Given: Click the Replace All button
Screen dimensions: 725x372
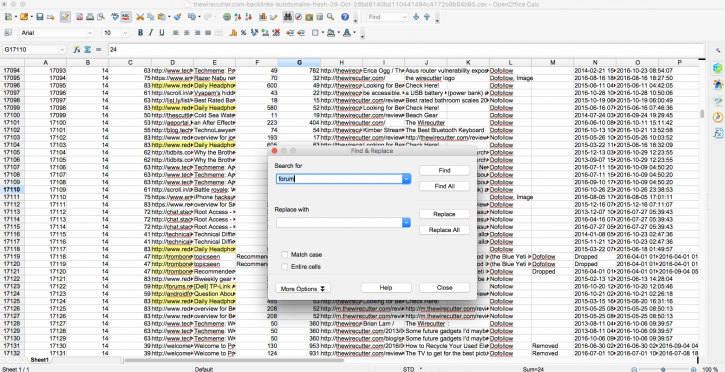Looking at the screenshot, I should click(x=444, y=230).
